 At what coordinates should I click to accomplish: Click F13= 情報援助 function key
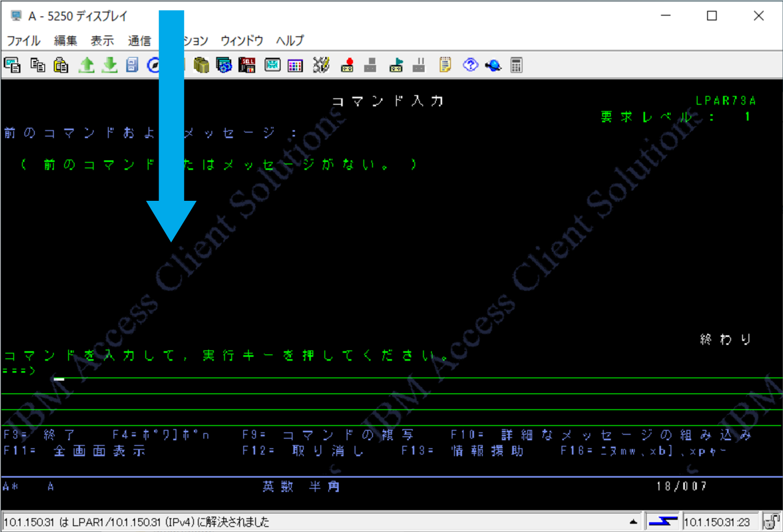point(462,451)
